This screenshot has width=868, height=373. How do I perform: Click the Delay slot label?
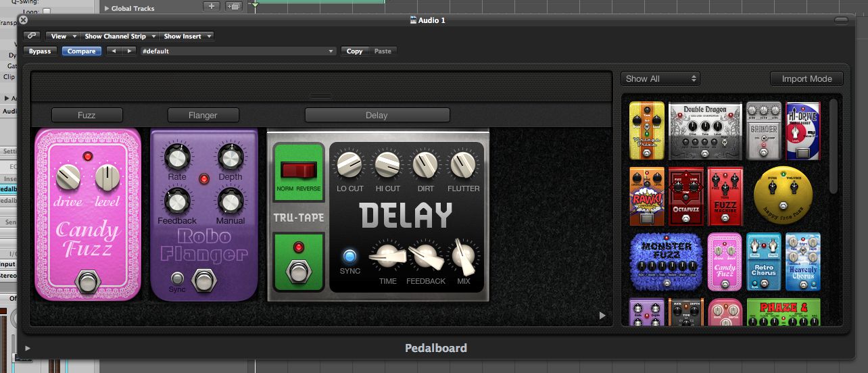[377, 115]
